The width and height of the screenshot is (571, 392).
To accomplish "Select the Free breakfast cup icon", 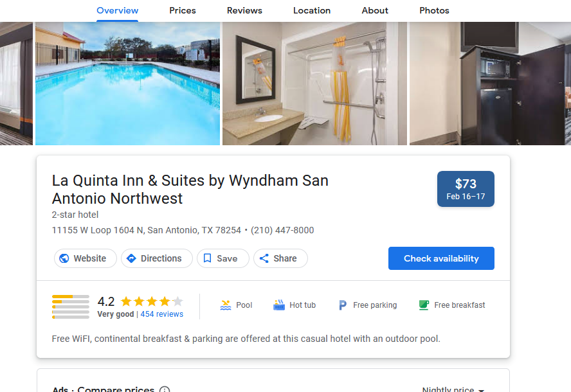I will pos(424,305).
